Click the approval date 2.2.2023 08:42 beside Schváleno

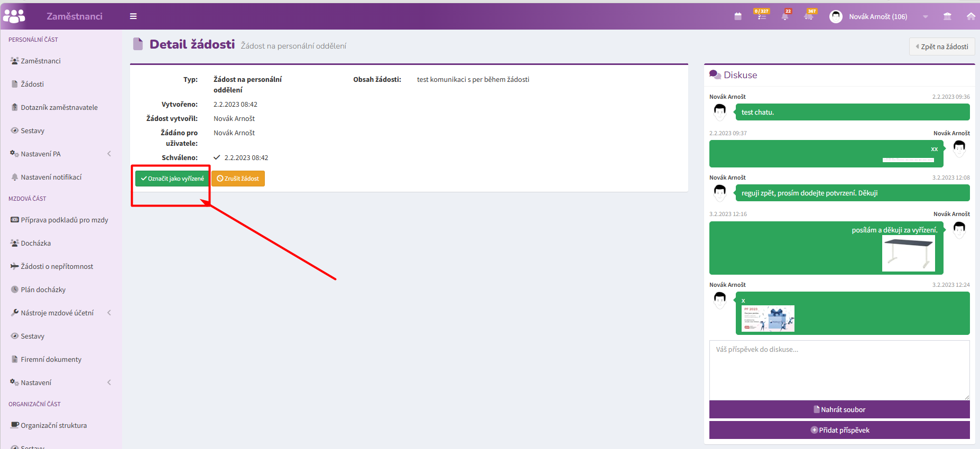(246, 157)
